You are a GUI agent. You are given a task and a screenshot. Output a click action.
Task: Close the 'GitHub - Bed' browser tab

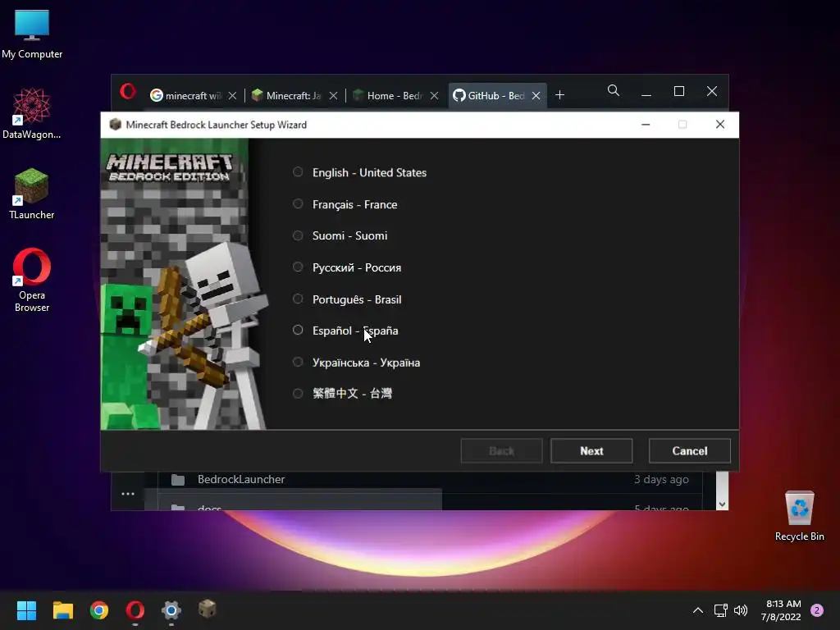536,95
